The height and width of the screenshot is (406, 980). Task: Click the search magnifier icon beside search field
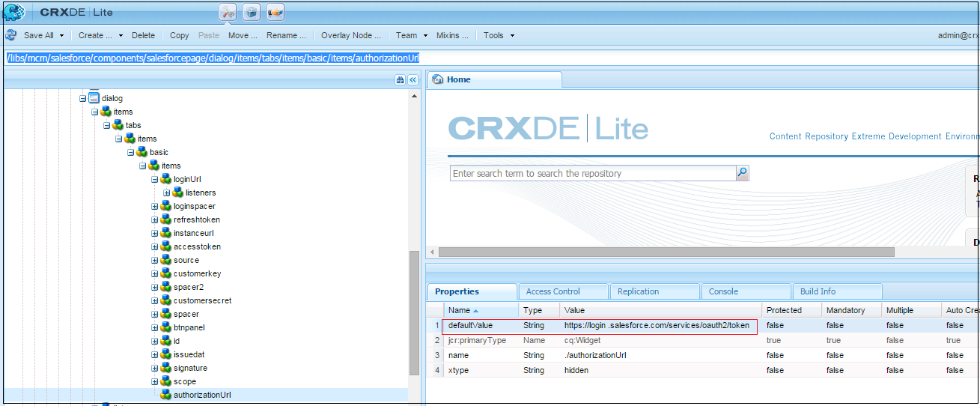(x=742, y=173)
